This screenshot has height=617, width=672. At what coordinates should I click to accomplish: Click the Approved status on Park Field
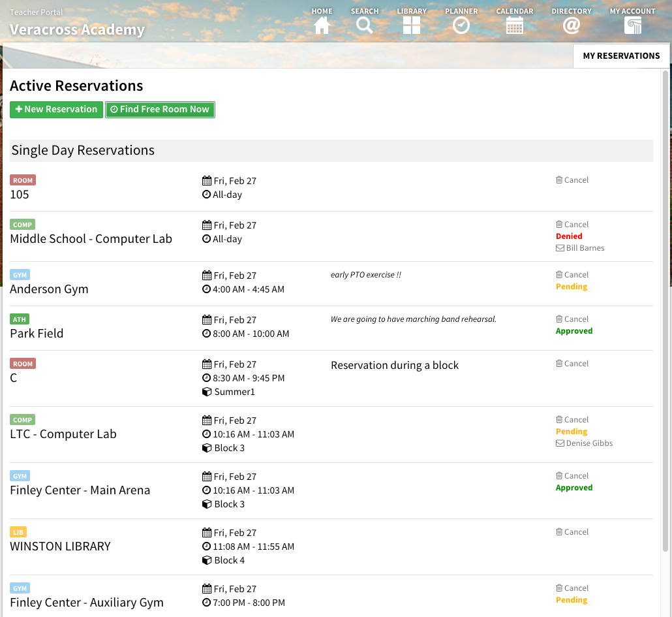point(573,330)
